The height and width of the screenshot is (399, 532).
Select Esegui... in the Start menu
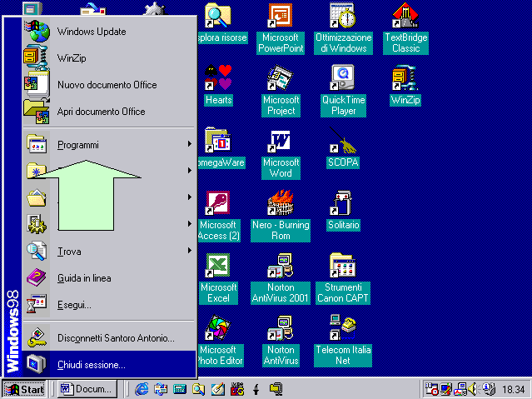pyautogui.click(x=109, y=305)
